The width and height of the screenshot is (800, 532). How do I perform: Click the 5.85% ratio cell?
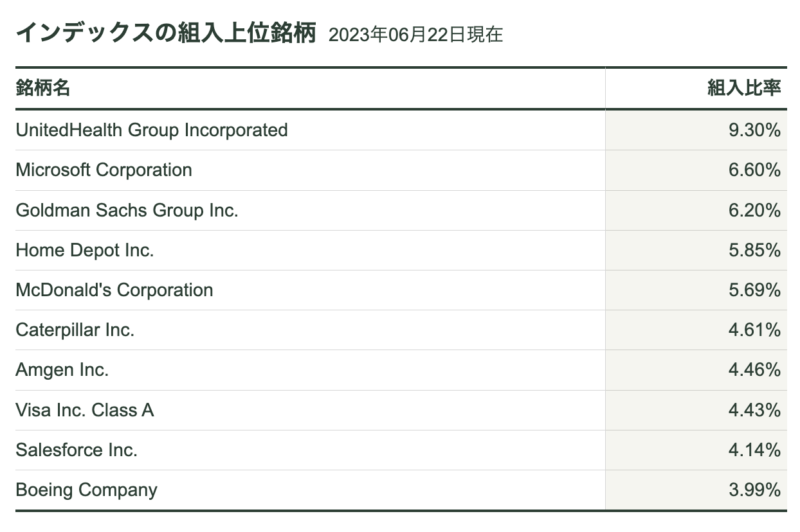point(754,250)
